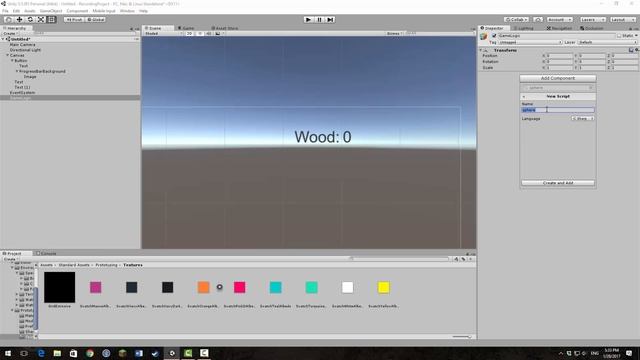The image size is (640, 360).
Task: Select the Hand tool in the toolbar
Action: pos(8,20)
